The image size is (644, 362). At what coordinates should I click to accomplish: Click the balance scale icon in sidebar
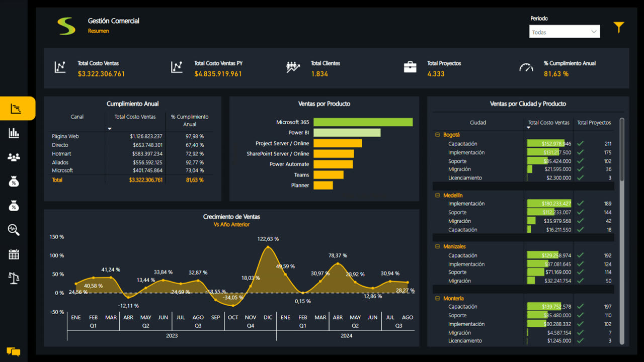[14, 278]
